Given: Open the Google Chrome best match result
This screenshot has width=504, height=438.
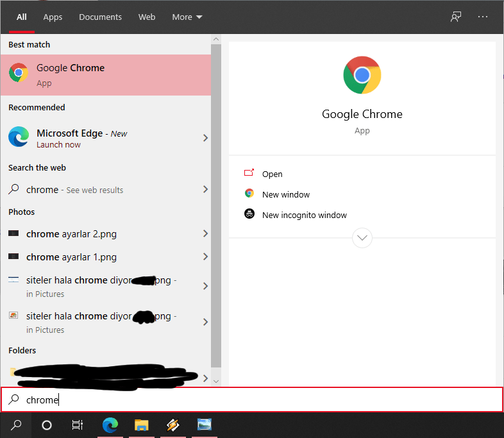Looking at the screenshot, I should click(106, 75).
